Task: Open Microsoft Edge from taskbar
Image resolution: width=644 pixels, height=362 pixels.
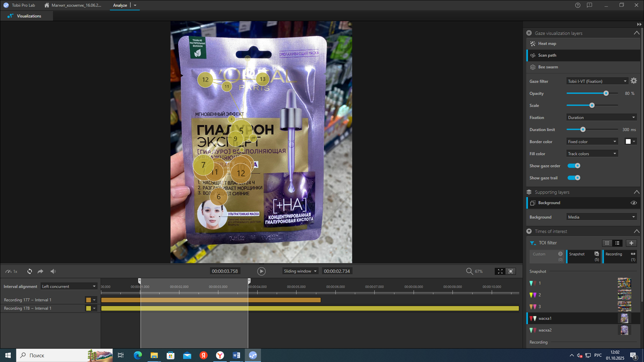Action: click(137, 355)
